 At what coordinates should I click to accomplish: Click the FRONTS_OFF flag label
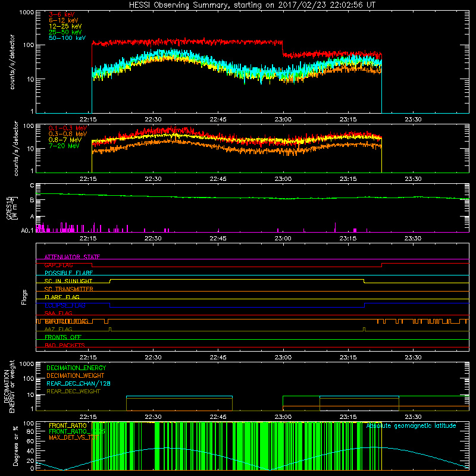(x=63, y=337)
